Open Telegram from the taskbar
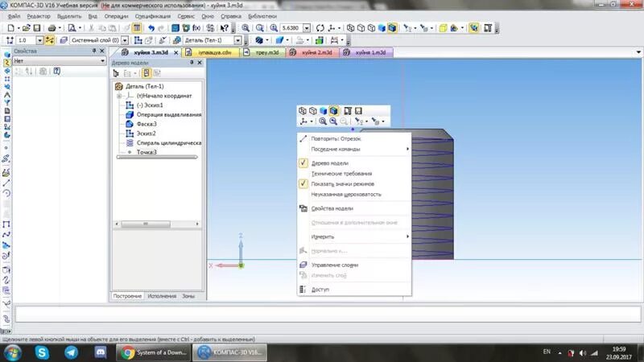This screenshot has width=644, height=362. 71,352
